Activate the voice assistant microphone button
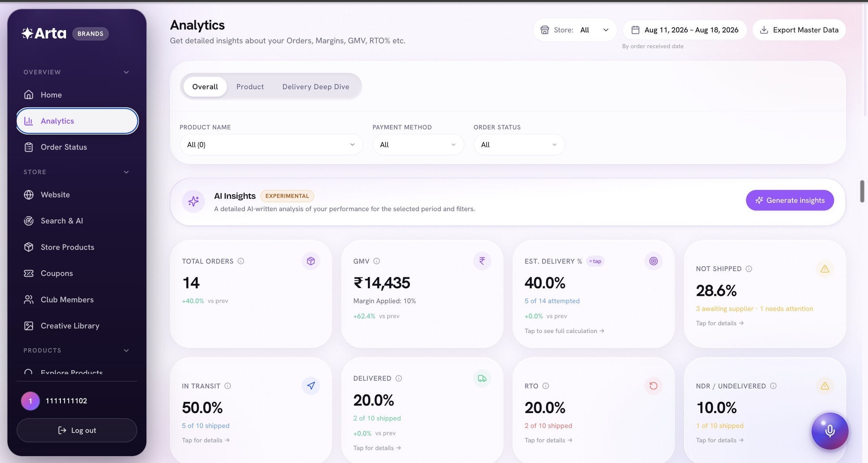This screenshot has width=868, height=463. pos(830,431)
